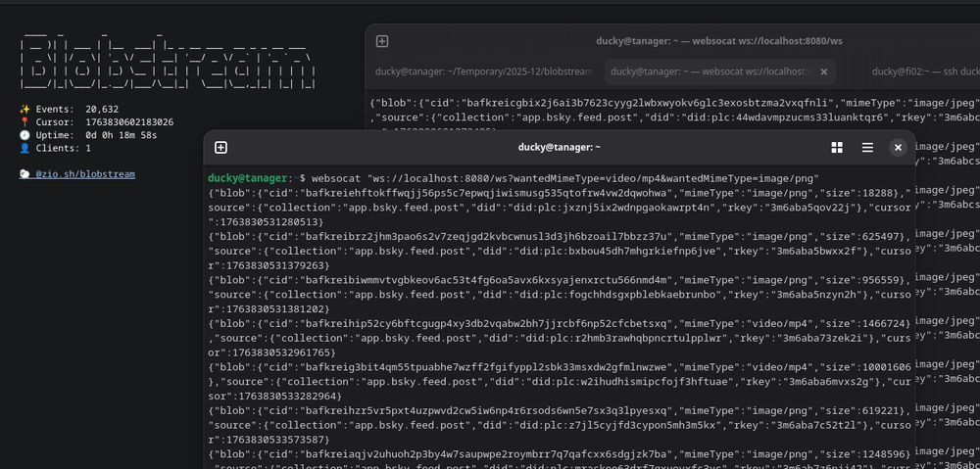
Task: Add a new tab in back websocat window
Action: point(382,41)
